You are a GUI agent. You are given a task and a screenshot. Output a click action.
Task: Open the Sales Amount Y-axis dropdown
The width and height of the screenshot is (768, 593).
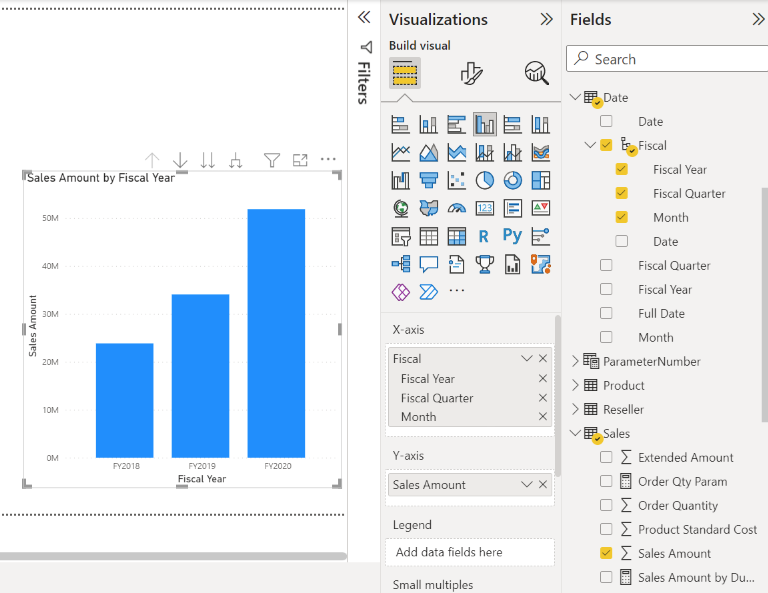point(527,484)
